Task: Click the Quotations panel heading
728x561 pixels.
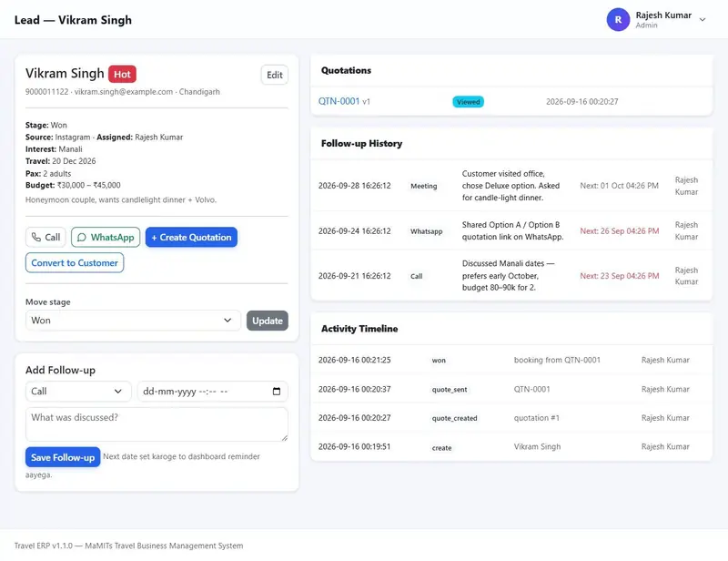Action: [346, 71]
